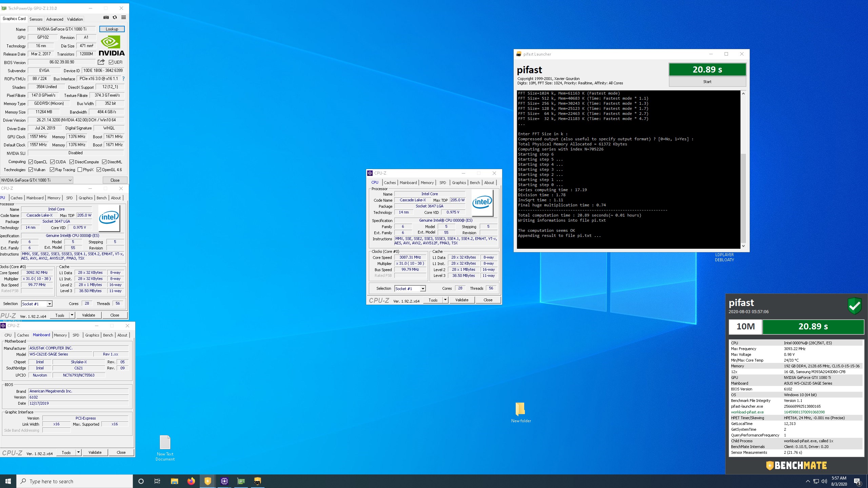
Task: Click the BIOS export share icon
Action: (101, 62)
